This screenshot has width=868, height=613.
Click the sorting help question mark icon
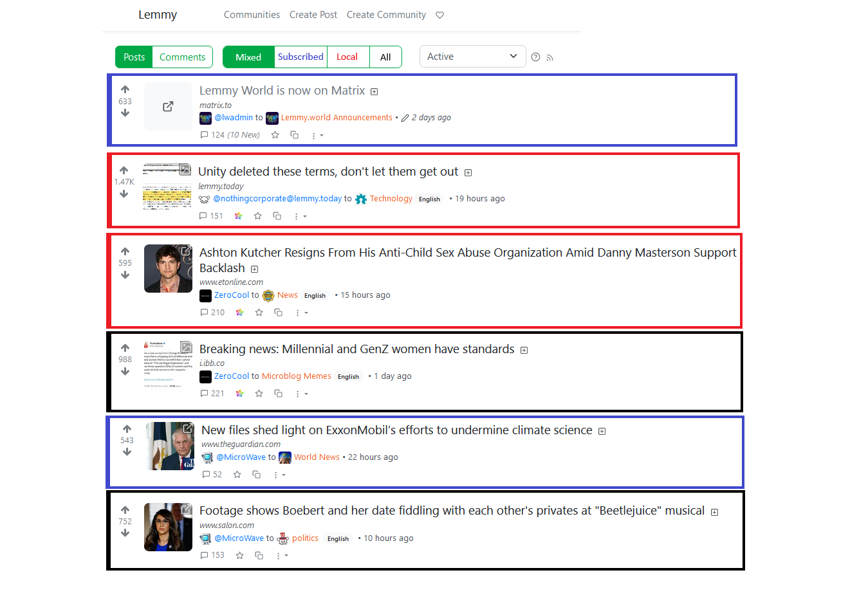pyautogui.click(x=535, y=57)
